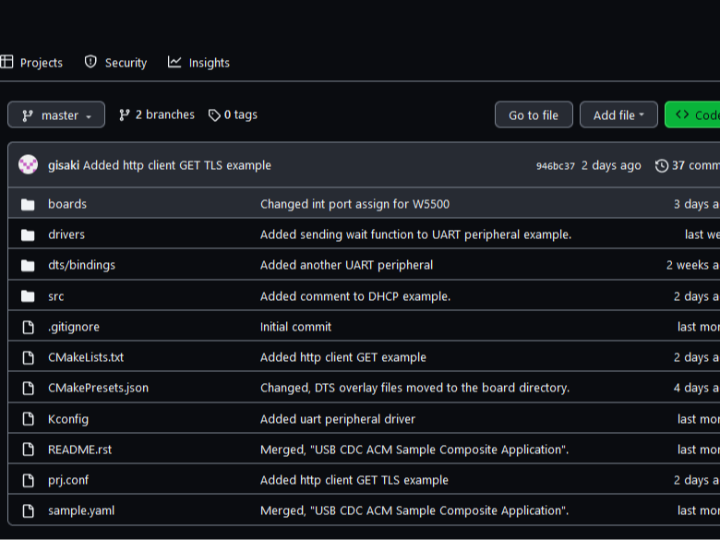
Task: Click the Security shield icon
Action: [x=91, y=62]
